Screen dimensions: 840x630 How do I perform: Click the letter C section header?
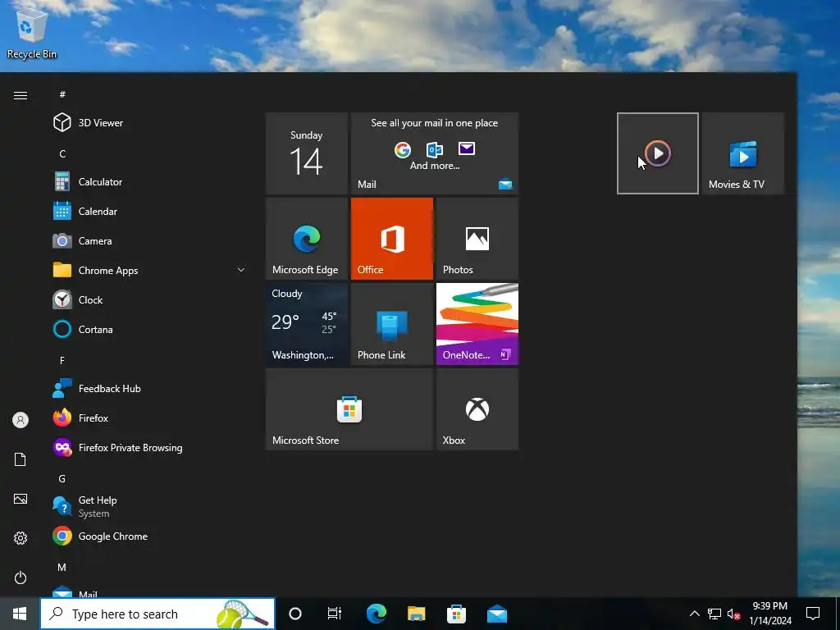pyautogui.click(x=62, y=153)
